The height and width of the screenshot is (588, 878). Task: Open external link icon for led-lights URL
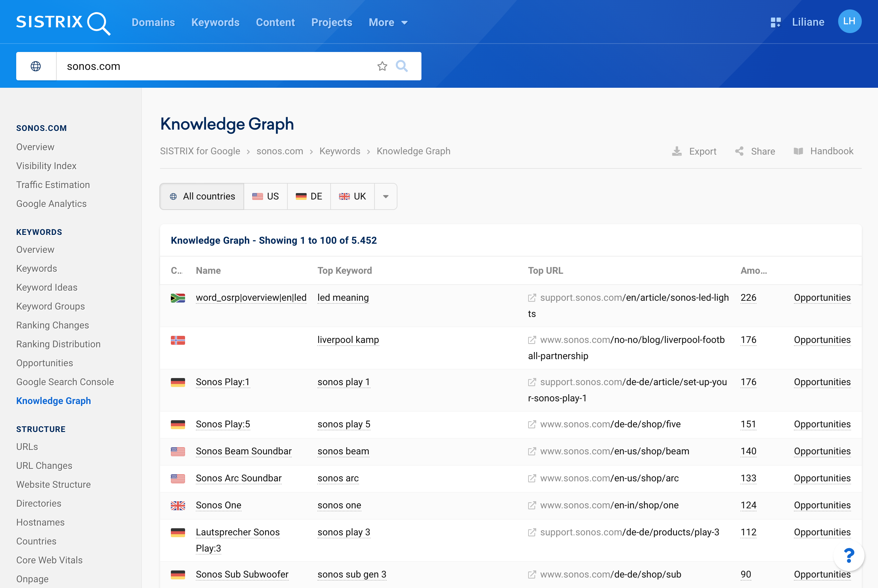click(x=532, y=298)
